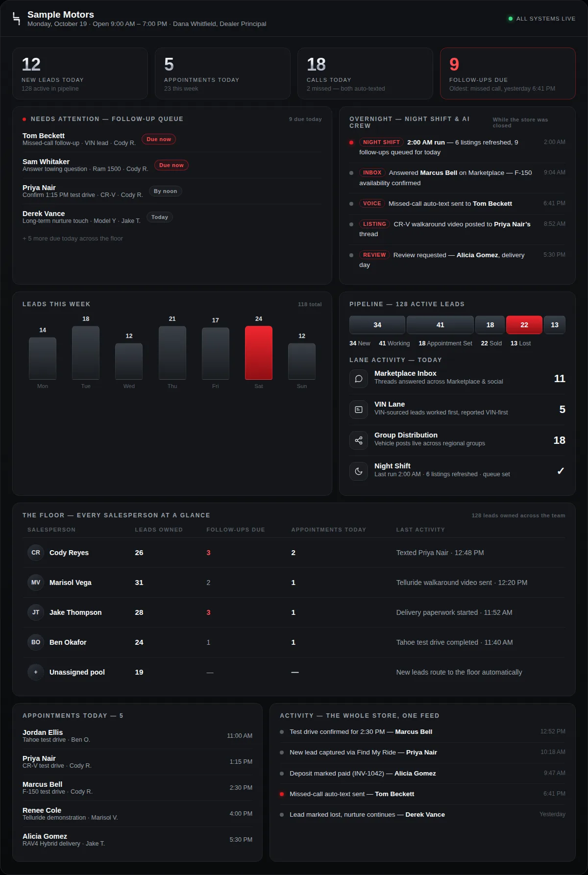Viewport: 588px width, 875px height.
Task: Click the CR avatar for Cody Reyes
Action: click(x=36, y=553)
